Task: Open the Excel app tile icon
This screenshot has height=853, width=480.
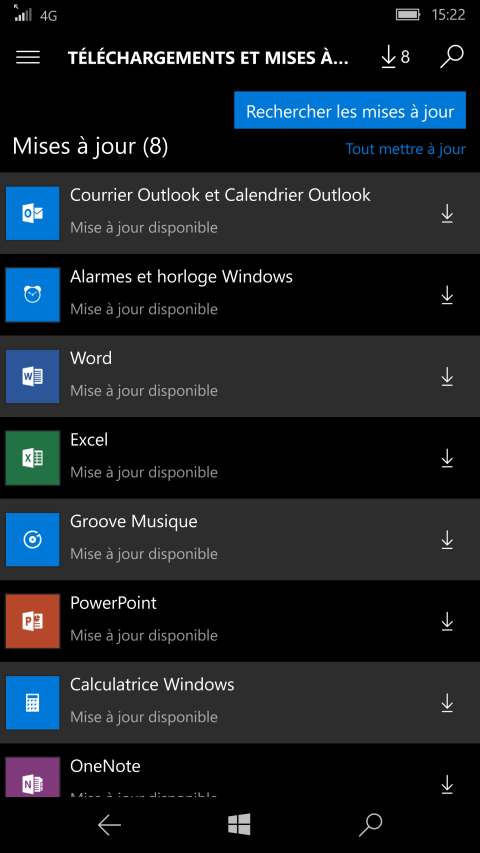Action: pos(33,458)
